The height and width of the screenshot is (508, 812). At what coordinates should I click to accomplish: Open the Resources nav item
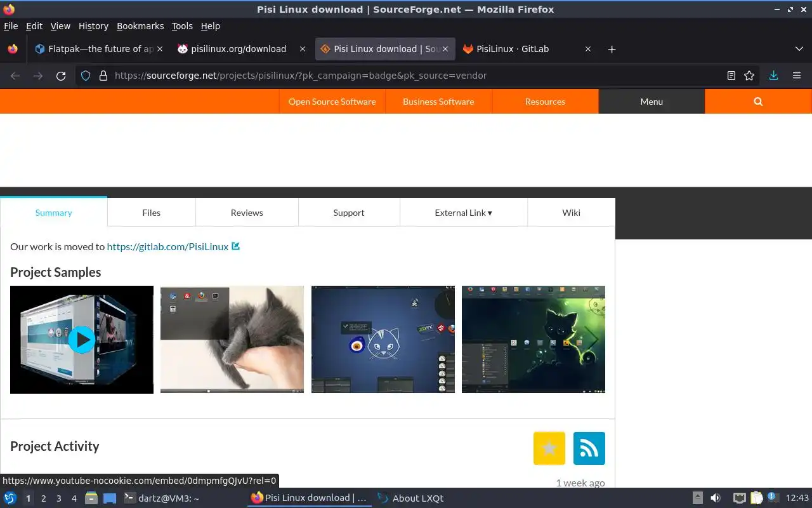pos(545,102)
